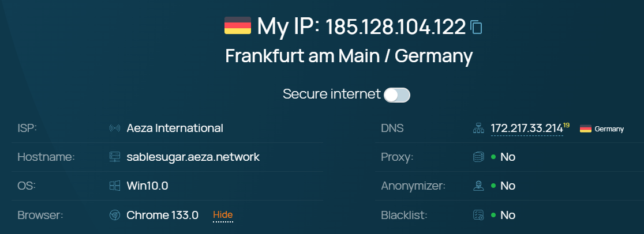Click the Windows OS icon

pos(115,186)
